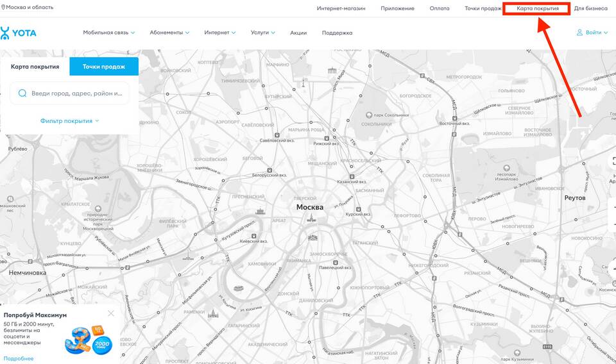
Task: Switch to the Точки продаж tab
Action: coord(103,67)
